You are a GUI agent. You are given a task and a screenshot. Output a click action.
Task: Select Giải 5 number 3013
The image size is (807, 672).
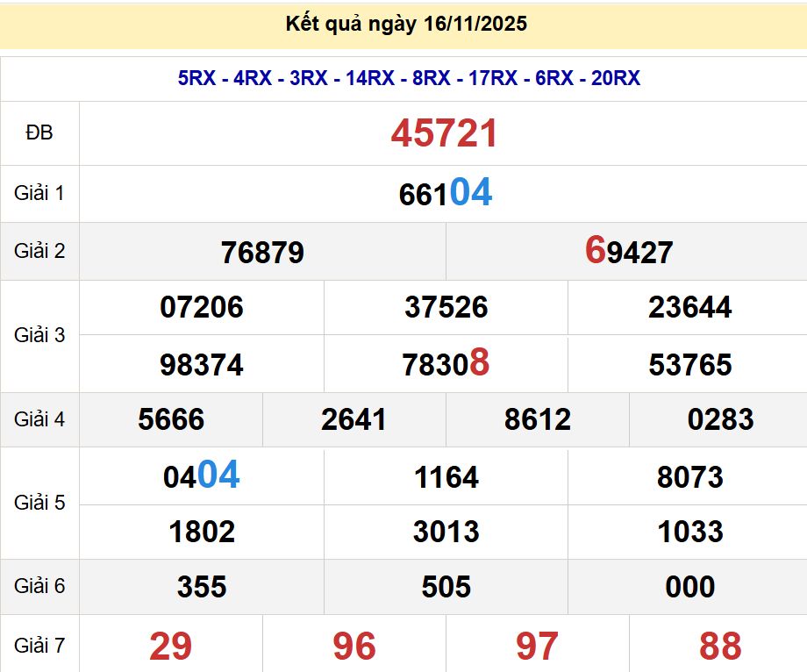[x=446, y=532]
